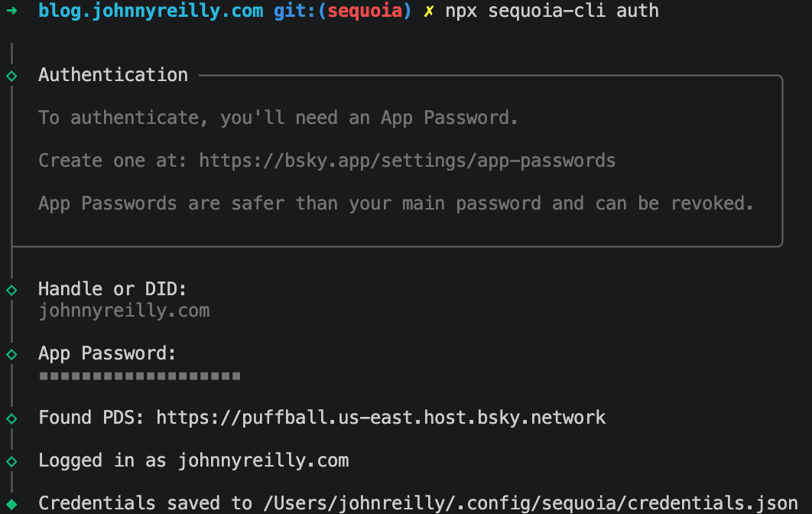Image resolution: width=812 pixels, height=514 pixels.
Task: Click the 'blog.johnnyreilly.com' directory in prompt
Action: (151, 11)
